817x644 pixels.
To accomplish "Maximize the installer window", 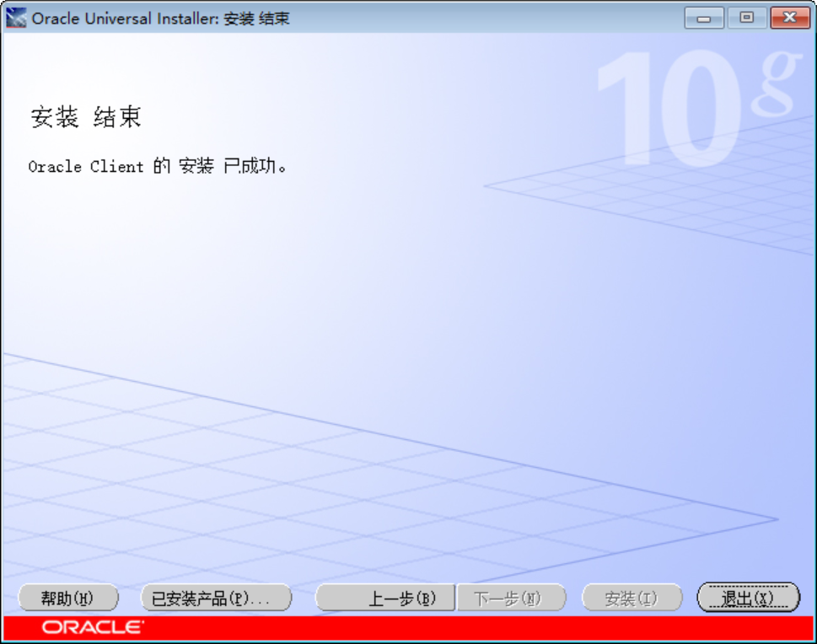I will click(x=747, y=19).
